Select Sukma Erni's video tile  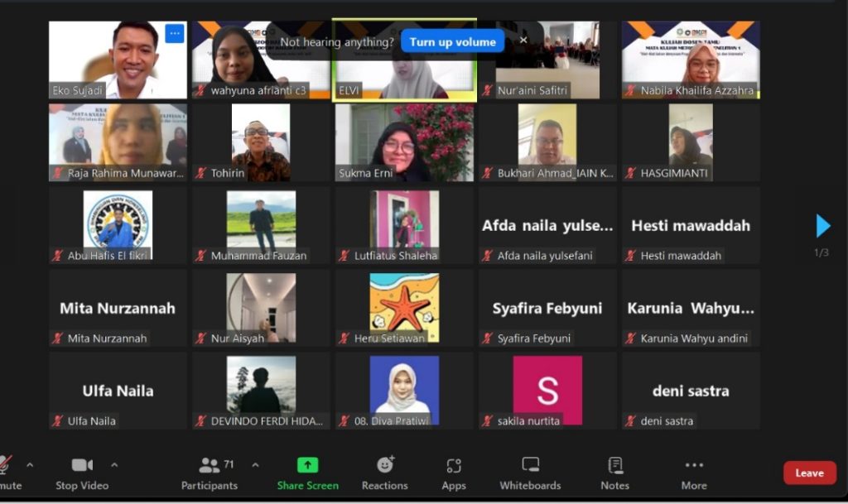pyautogui.click(x=404, y=142)
